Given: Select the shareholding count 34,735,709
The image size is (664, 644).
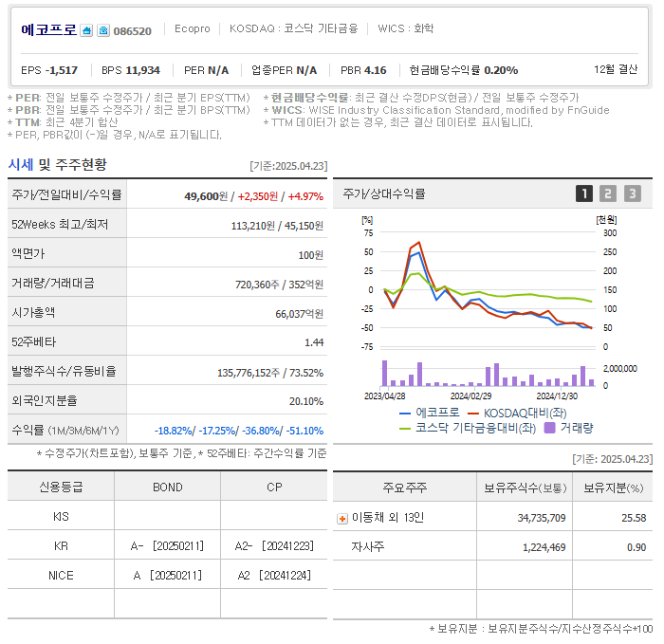Looking at the screenshot, I should [x=542, y=518].
